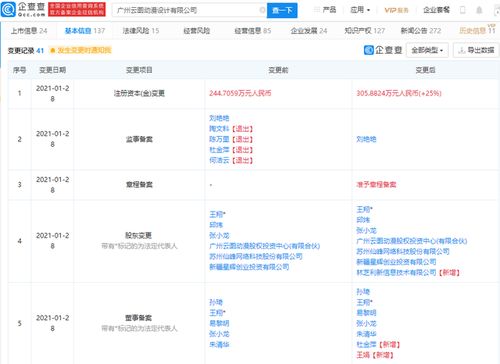Click the 企查查 Qcc.com logo

[23, 9]
